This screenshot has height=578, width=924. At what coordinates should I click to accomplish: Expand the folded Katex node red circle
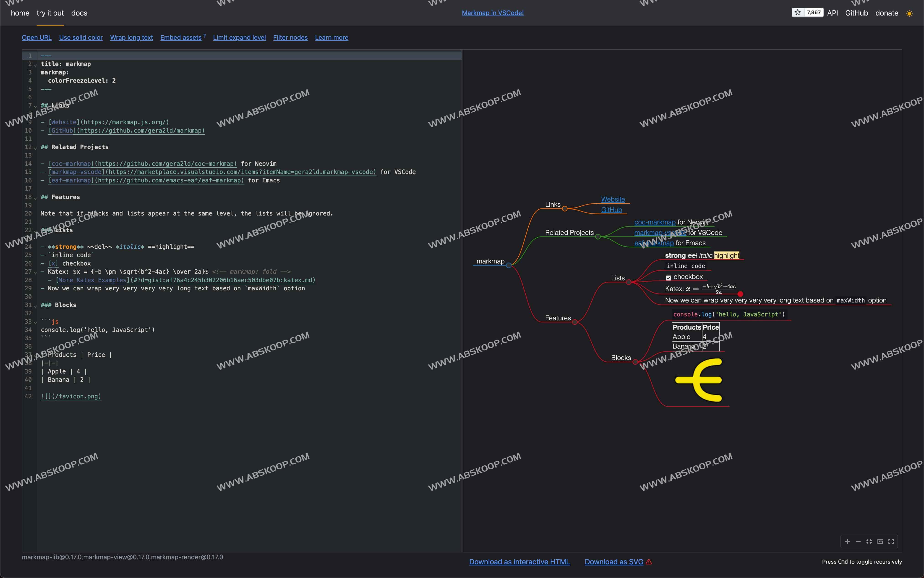[740, 294]
